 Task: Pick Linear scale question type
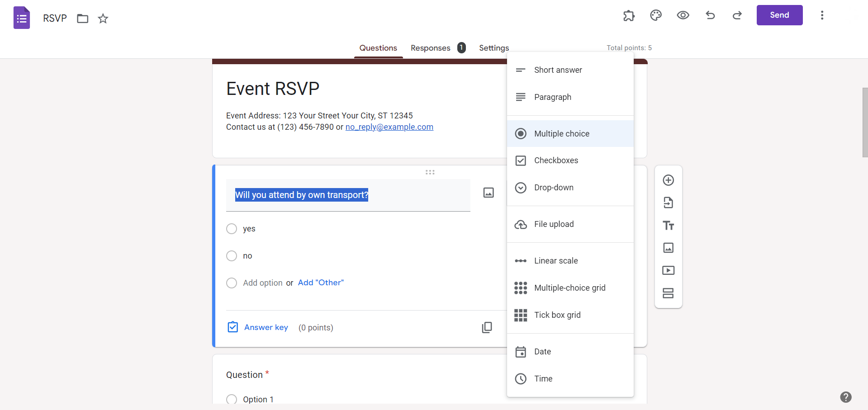[x=556, y=261]
